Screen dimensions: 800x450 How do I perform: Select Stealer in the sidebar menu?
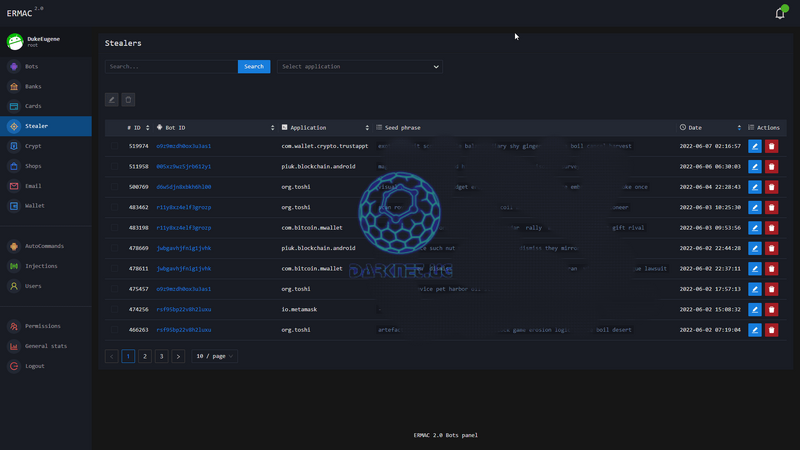[46, 126]
